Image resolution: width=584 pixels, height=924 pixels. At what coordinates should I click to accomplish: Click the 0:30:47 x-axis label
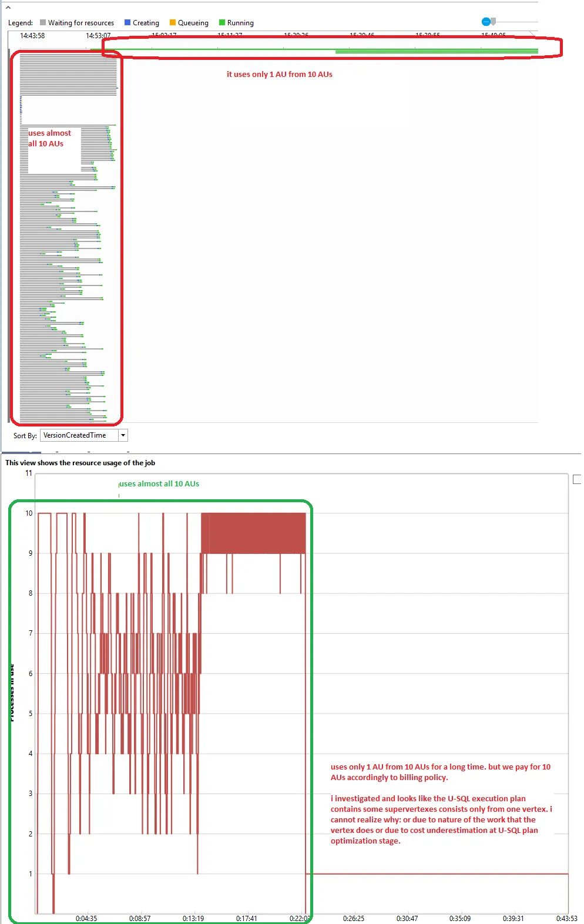point(407,919)
